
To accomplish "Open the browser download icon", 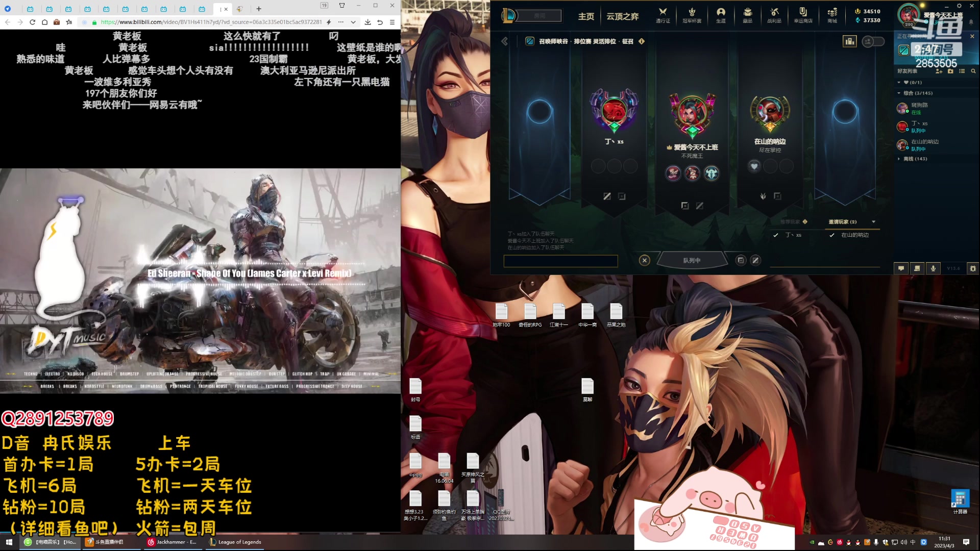I will [x=367, y=22].
